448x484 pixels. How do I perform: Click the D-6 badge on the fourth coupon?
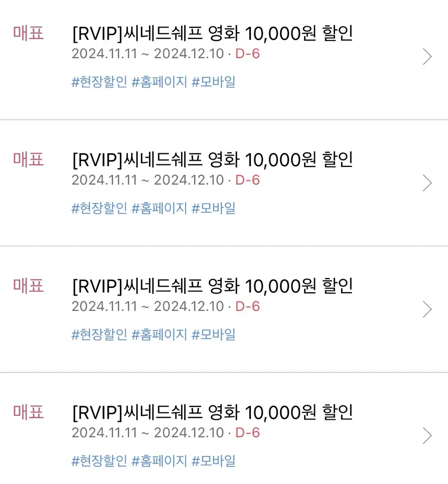pos(248,432)
